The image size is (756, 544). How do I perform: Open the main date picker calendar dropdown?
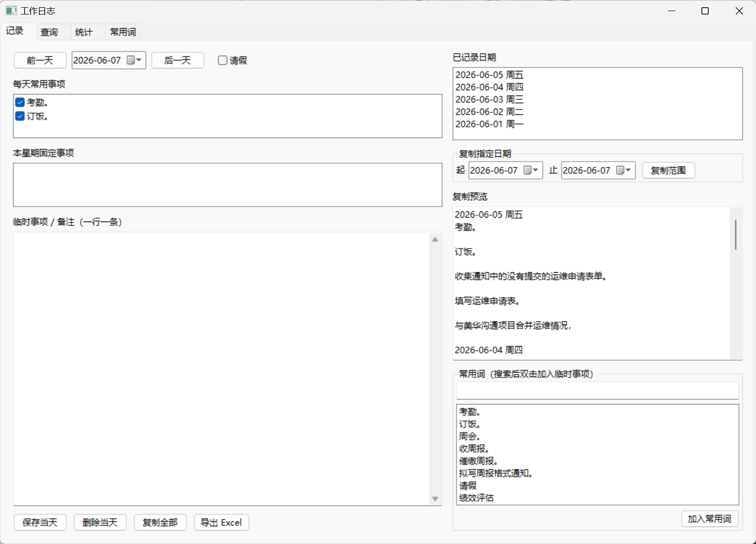134,60
